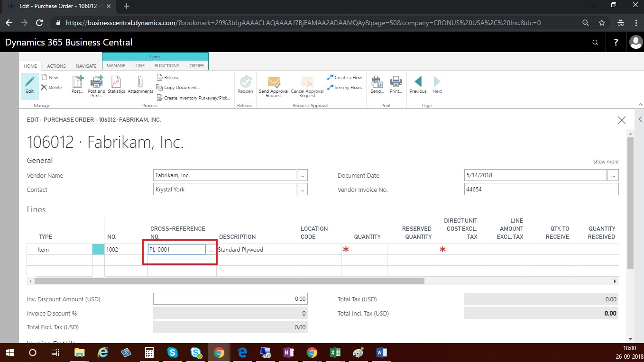Click the Standard Plywood description cell

[x=258, y=249]
